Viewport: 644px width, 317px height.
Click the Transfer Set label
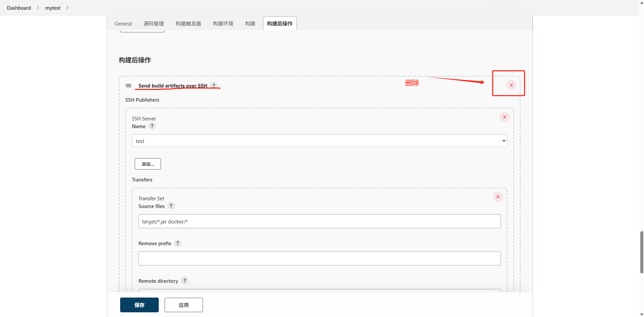tap(151, 198)
